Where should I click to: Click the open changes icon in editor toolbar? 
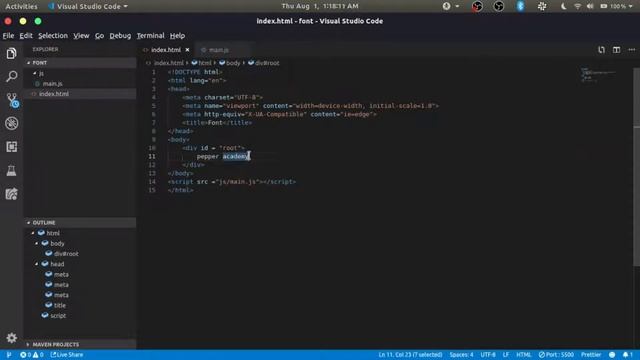coord(602,50)
